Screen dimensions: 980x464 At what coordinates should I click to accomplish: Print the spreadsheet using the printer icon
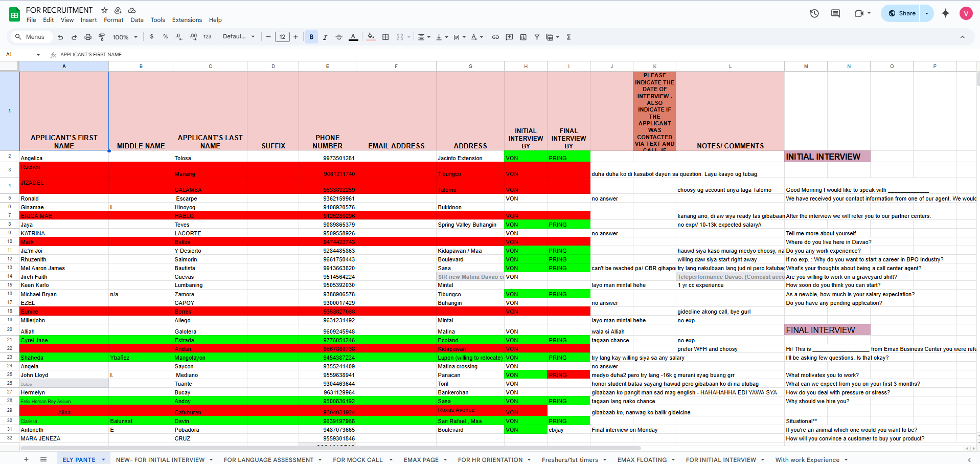[x=88, y=37]
